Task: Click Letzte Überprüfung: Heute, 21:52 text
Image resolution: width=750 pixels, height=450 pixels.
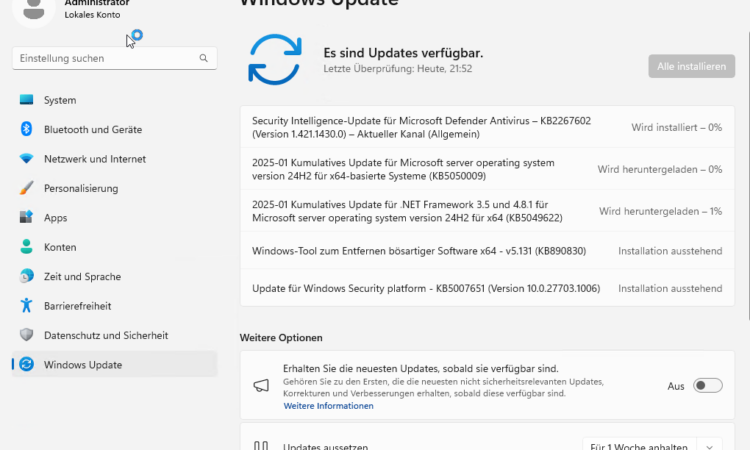Action: [x=397, y=68]
